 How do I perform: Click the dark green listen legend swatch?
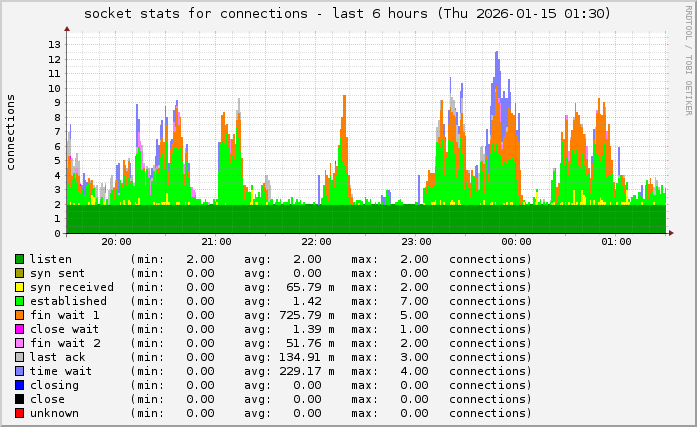[19, 259]
